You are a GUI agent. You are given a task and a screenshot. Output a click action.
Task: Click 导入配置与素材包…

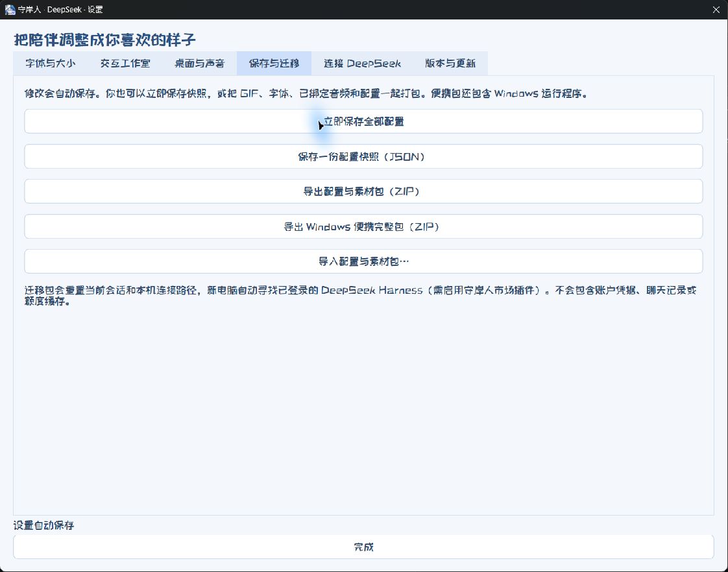[x=363, y=261]
